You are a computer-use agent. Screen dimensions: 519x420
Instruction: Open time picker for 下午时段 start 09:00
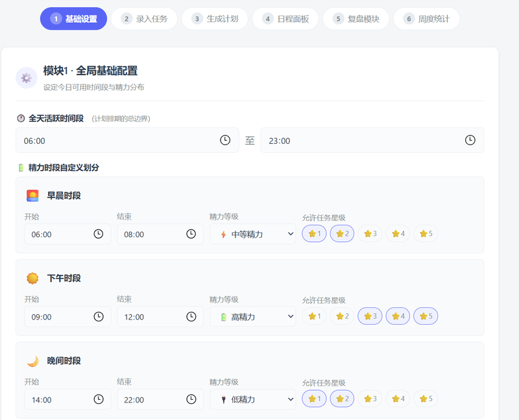[99, 317]
